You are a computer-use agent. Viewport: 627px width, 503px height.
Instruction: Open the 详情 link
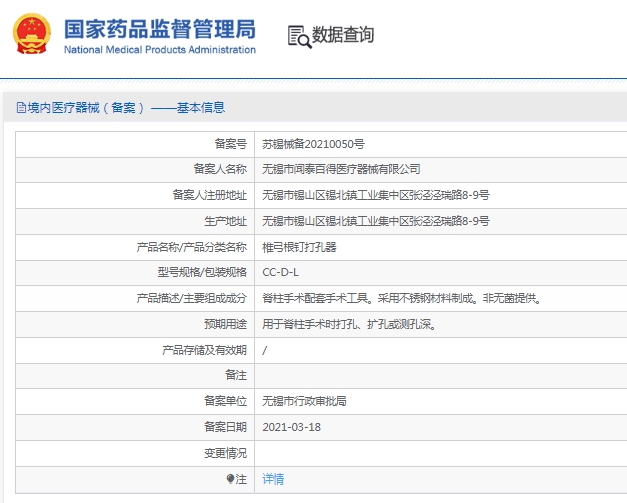pyautogui.click(x=273, y=479)
